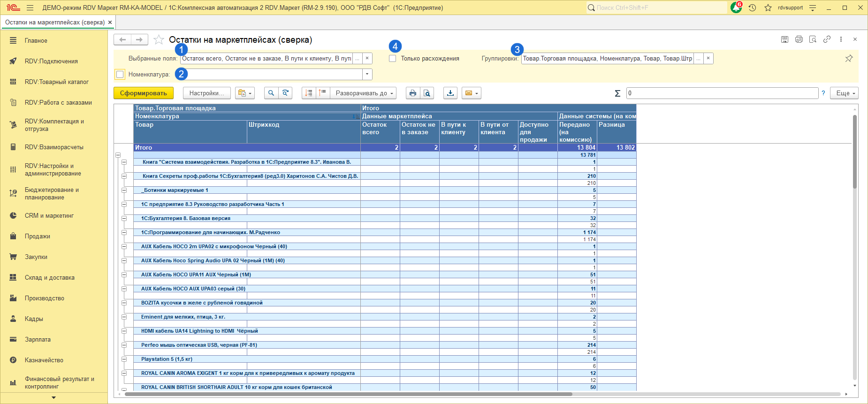Click the print icon in report toolbar
Viewport: 868px width, 404px height.
pyautogui.click(x=412, y=93)
